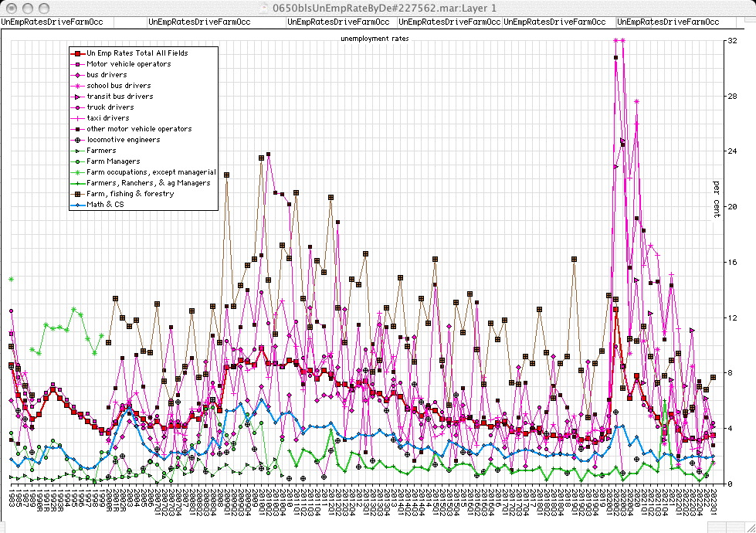The width and height of the screenshot is (756, 533).
Task: Select the 'other motor vehicle operators' legend text
Action: (x=139, y=129)
